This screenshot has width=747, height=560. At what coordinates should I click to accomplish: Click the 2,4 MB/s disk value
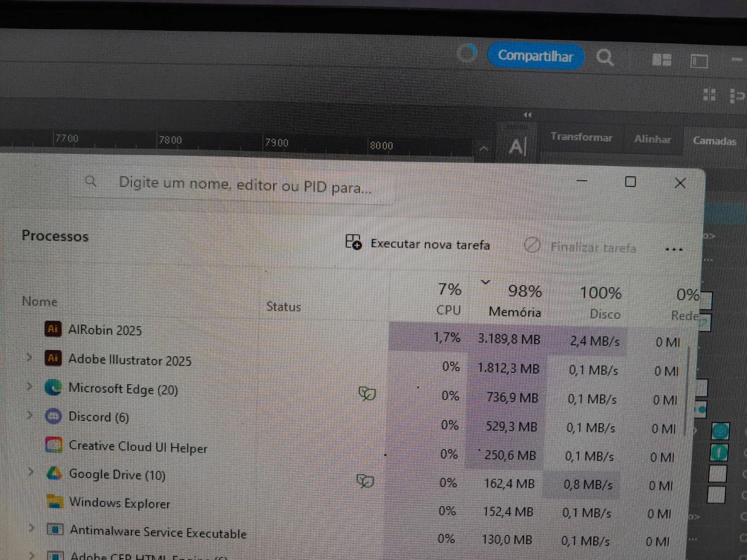point(594,342)
